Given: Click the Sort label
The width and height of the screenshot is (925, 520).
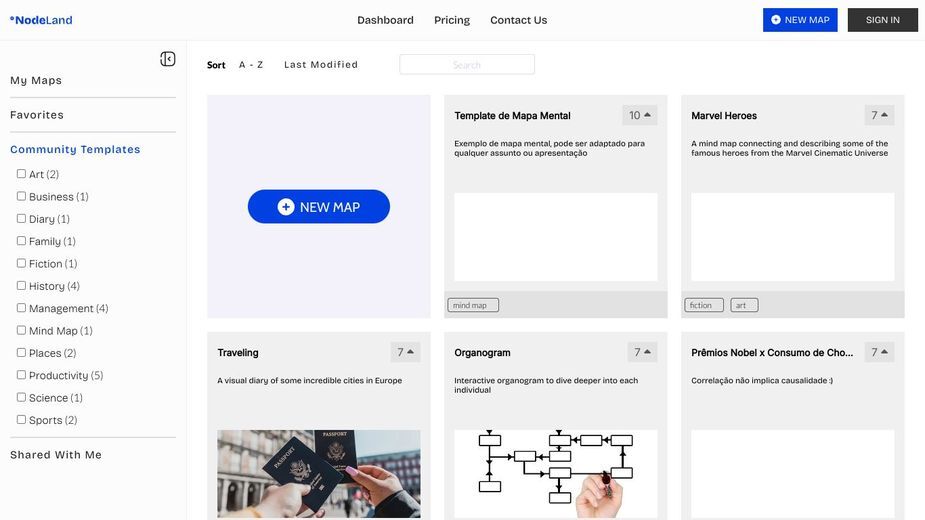Looking at the screenshot, I should click(x=216, y=65).
